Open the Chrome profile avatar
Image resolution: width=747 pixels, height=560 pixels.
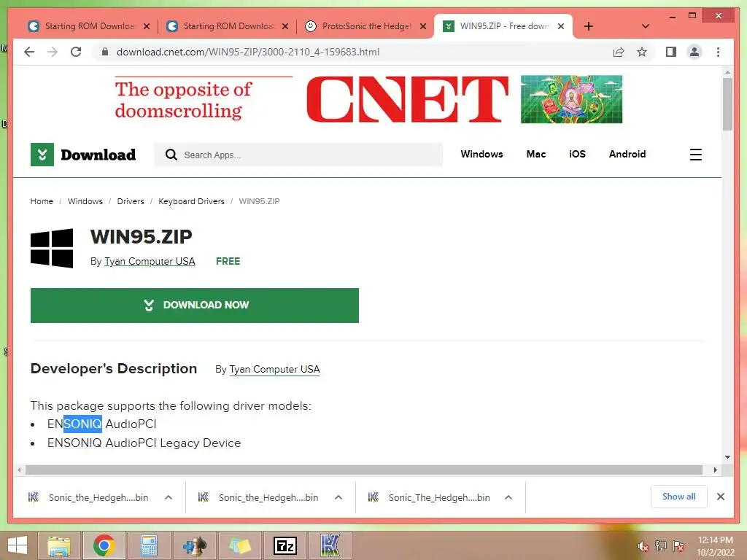coord(694,52)
